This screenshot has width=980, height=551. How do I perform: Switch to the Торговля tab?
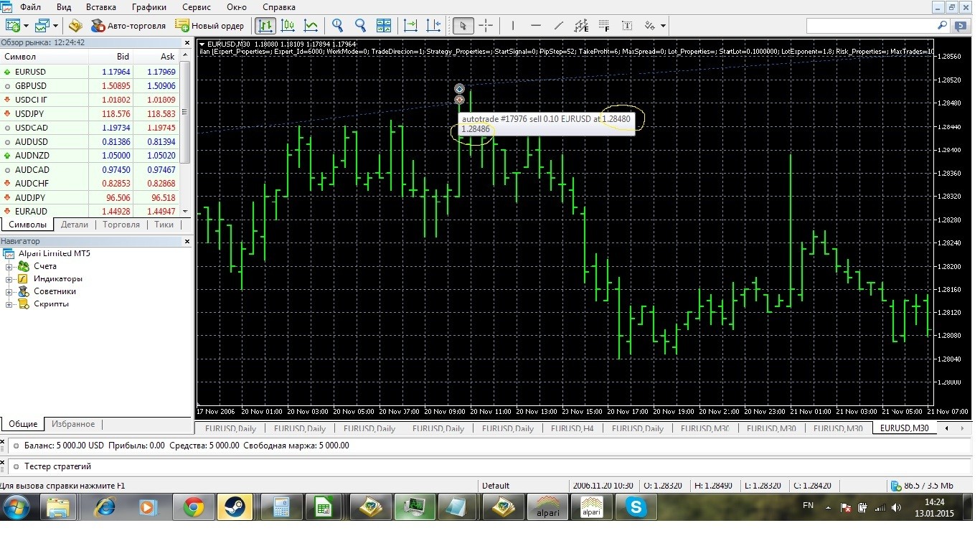tap(121, 225)
